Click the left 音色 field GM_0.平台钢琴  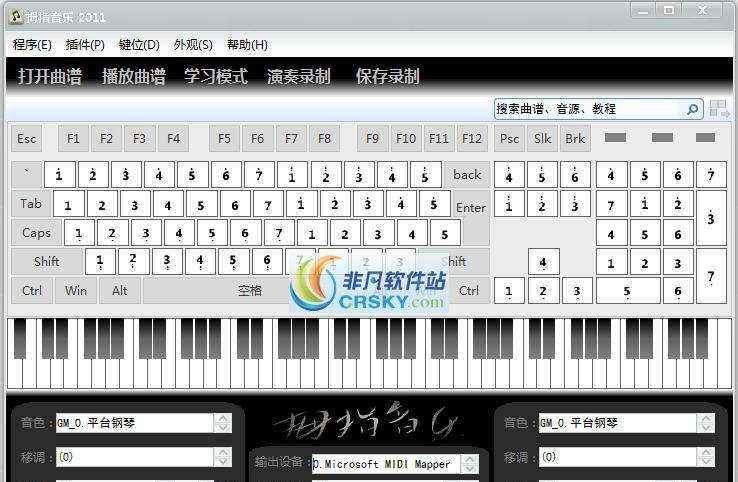135,423
